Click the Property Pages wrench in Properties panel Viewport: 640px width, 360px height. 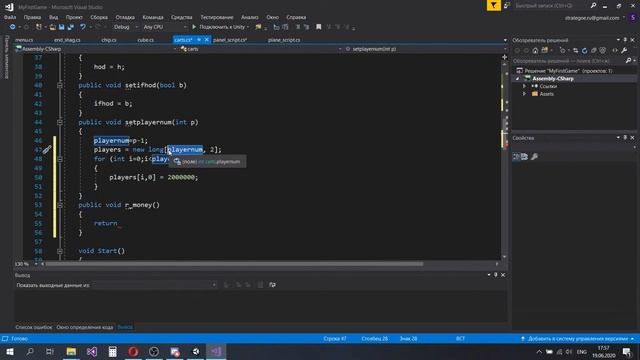(x=534, y=157)
